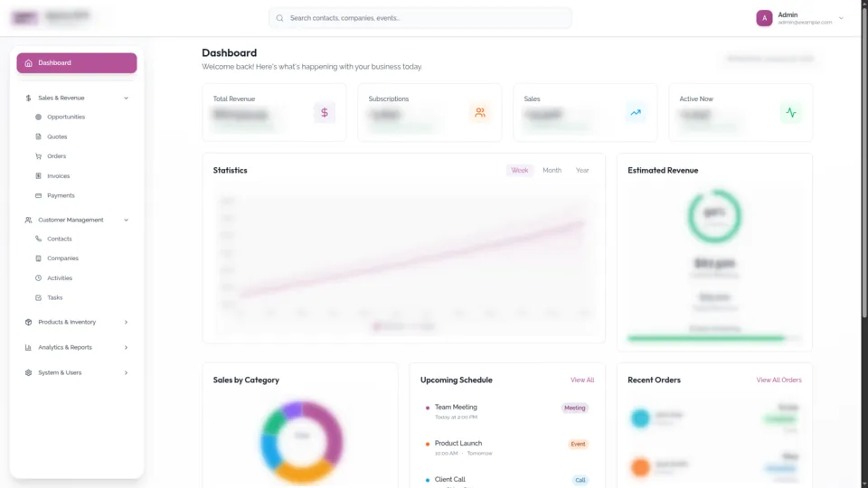This screenshot has width=868, height=488.
Task: Click the Invoices receipt icon
Action: [x=38, y=176]
